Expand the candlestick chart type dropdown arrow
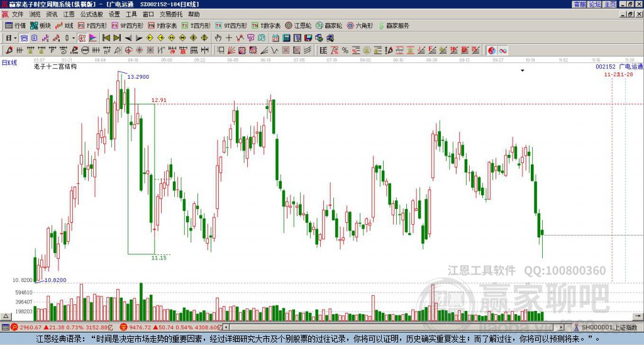644x345 pixels. 74,38
